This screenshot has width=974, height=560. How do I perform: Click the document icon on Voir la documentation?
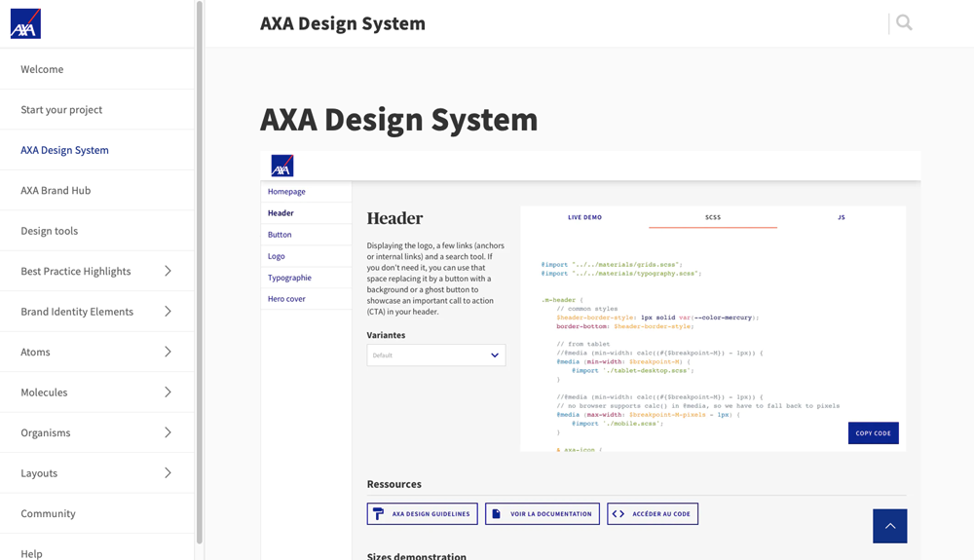click(x=496, y=513)
